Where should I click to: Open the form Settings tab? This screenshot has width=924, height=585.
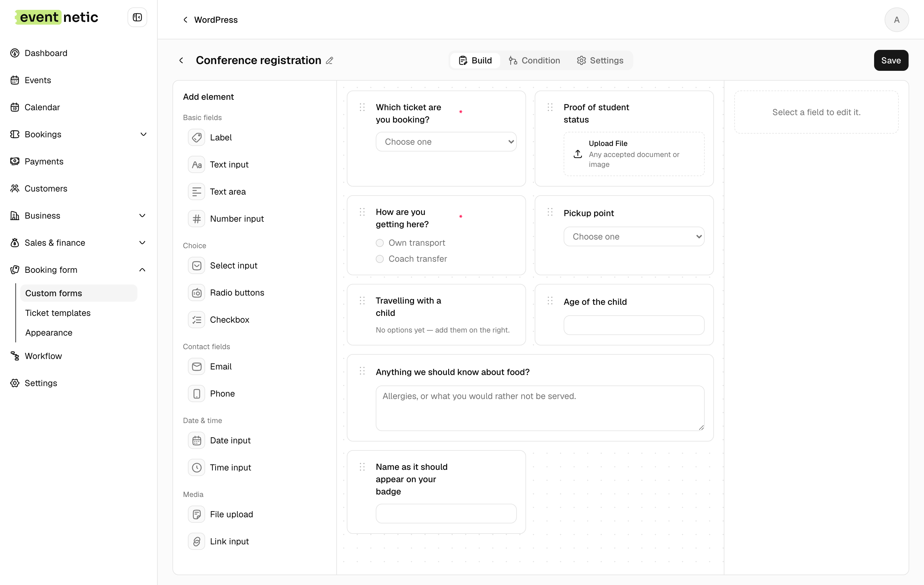coord(600,61)
